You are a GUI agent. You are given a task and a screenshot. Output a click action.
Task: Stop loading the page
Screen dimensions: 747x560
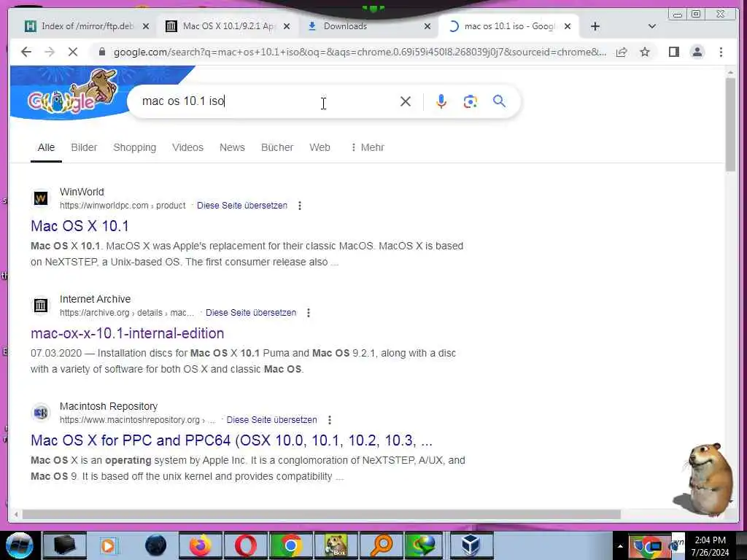pyautogui.click(x=73, y=52)
